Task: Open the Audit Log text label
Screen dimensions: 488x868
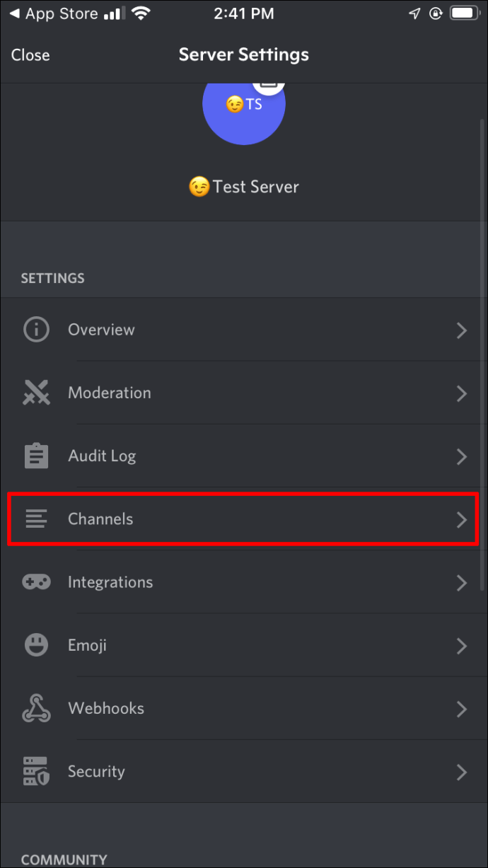Action: pos(102,456)
